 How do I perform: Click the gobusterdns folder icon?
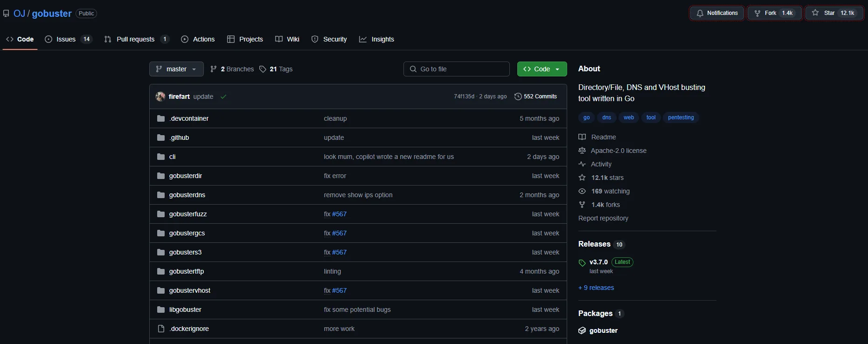(x=161, y=195)
